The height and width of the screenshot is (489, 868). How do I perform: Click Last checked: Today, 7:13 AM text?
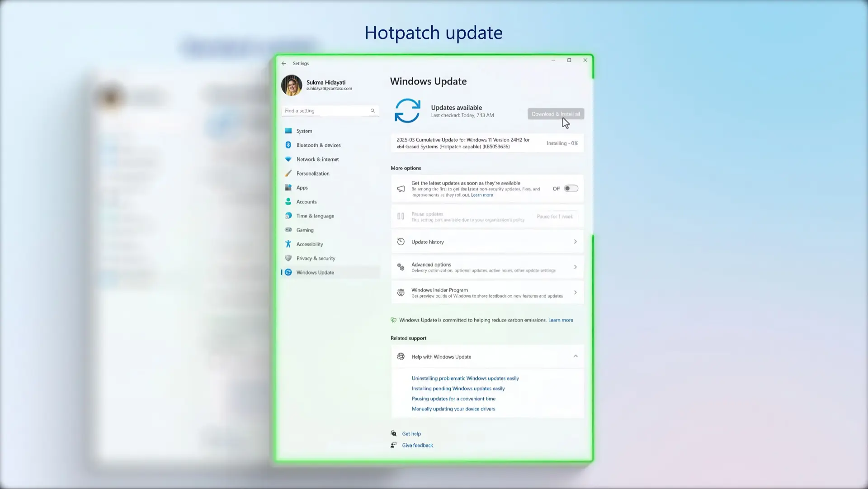[462, 116]
